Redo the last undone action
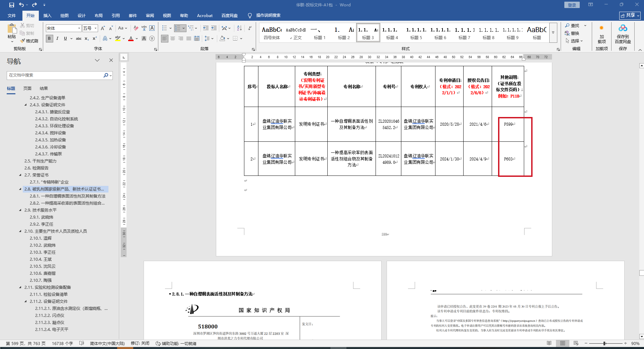 34,5
